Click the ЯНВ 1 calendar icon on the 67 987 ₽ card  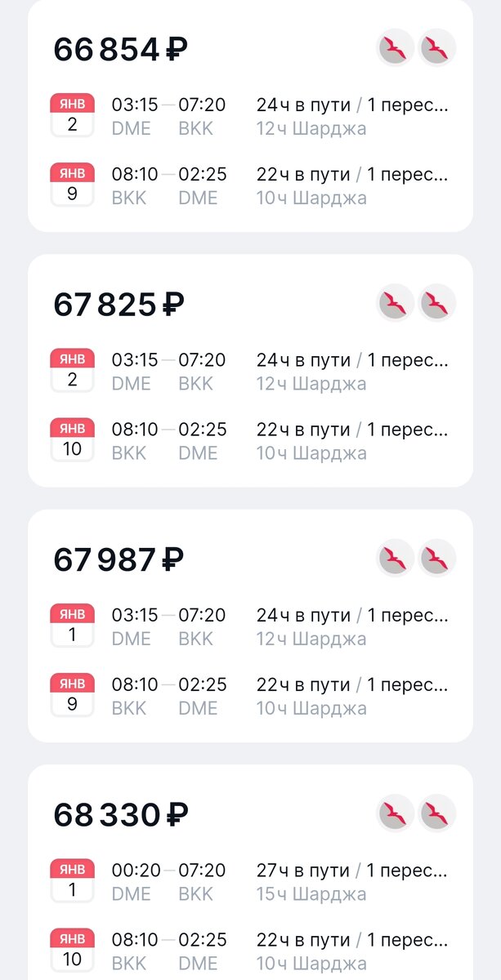pyautogui.click(x=72, y=625)
